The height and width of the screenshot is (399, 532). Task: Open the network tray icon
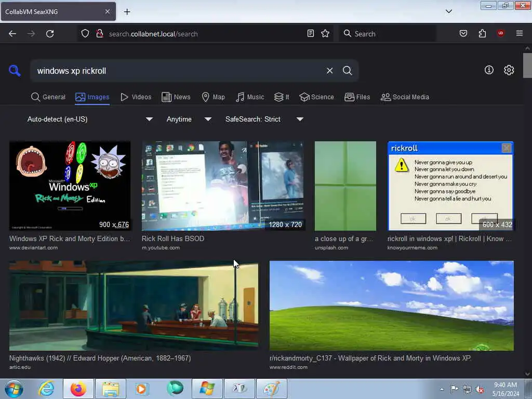(x=467, y=389)
